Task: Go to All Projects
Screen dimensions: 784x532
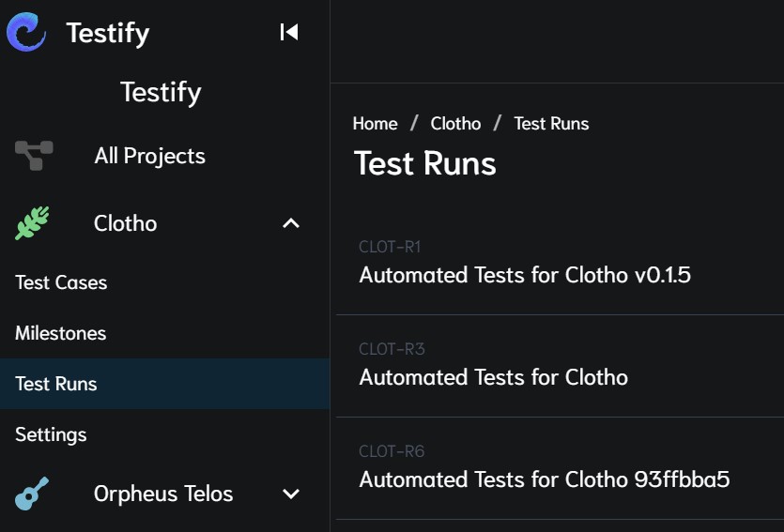Action: (x=149, y=156)
